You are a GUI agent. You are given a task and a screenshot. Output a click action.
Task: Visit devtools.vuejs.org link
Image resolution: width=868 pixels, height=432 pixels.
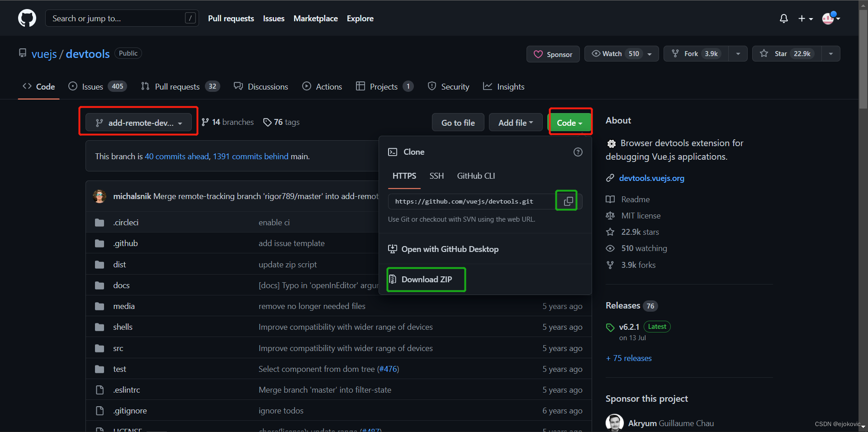point(651,178)
